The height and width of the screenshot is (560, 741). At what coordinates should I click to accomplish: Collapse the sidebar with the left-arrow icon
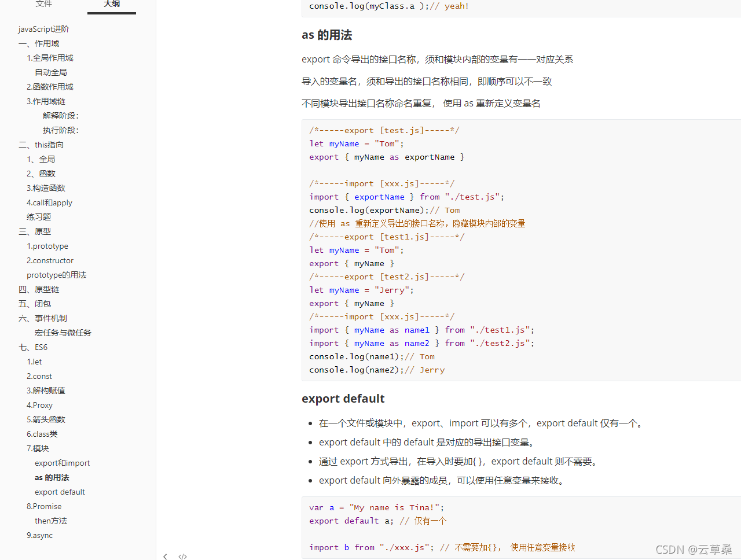point(165,557)
